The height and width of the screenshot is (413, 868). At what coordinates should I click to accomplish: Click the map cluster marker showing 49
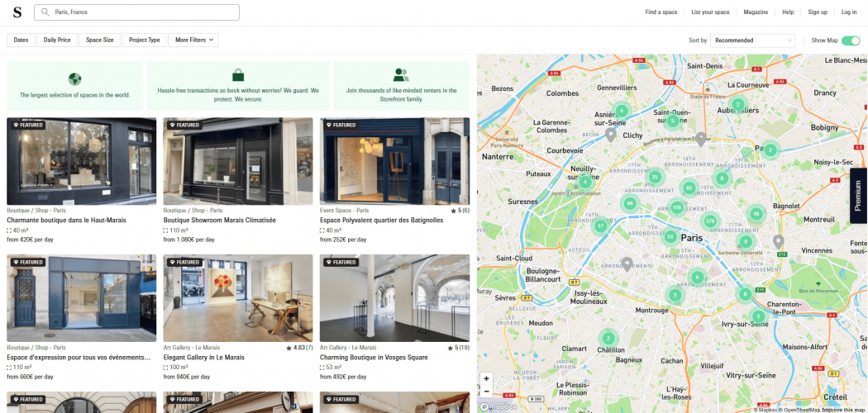629,203
